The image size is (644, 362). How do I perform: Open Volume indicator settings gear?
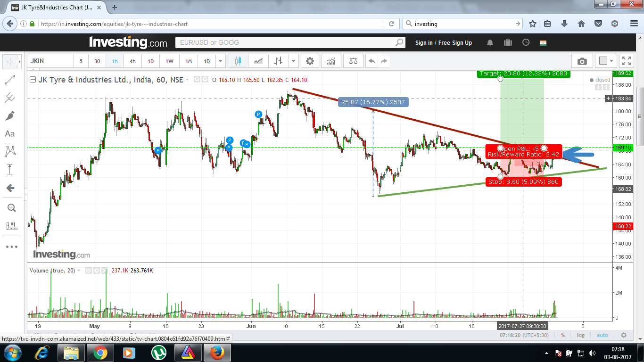pos(97,271)
